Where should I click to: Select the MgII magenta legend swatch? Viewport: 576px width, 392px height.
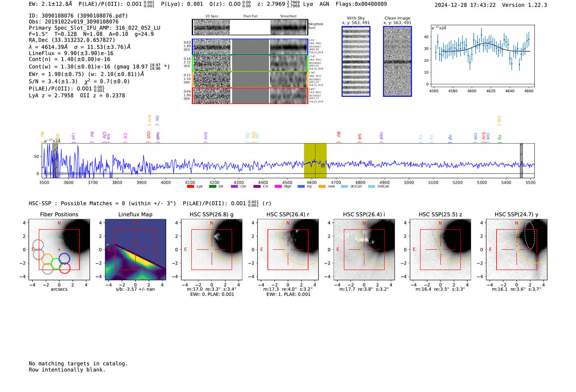pyautogui.click(x=278, y=186)
